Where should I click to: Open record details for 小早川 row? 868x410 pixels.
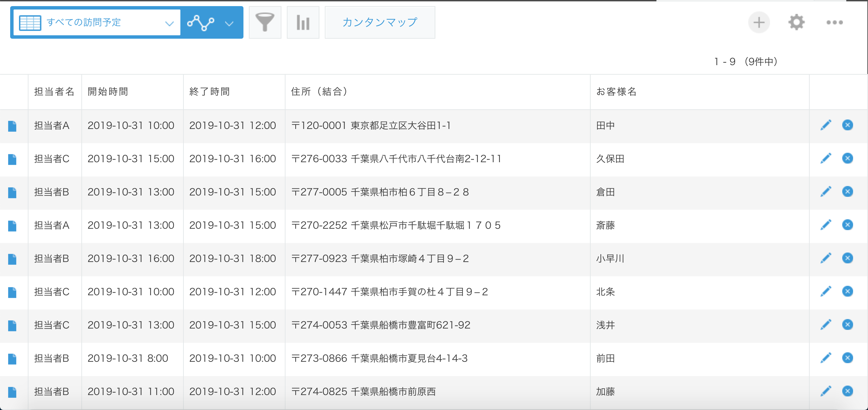click(12, 259)
